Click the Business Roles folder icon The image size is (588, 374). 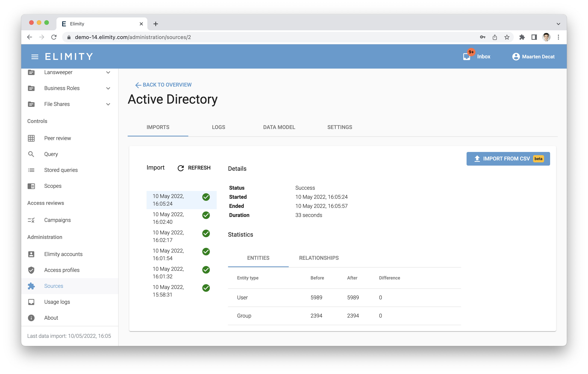pyautogui.click(x=31, y=88)
